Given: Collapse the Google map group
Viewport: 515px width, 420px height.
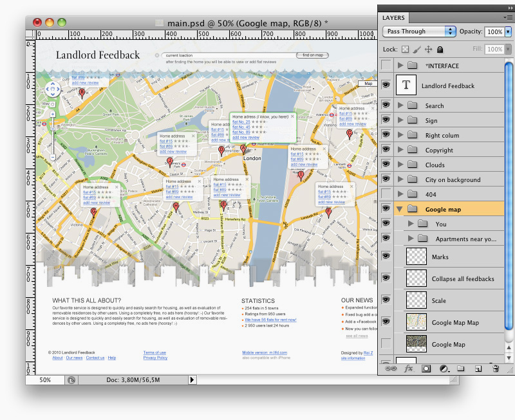Looking at the screenshot, I should point(400,209).
